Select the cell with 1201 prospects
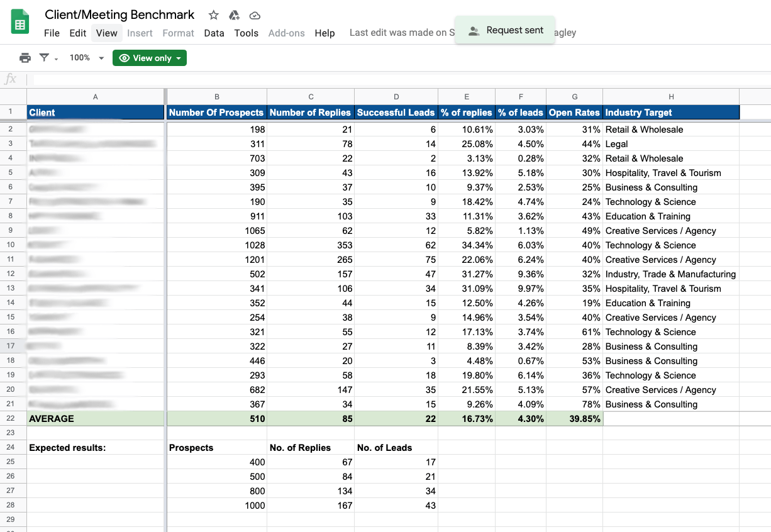This screenshot has width=771, height=532. click(217, 260)
